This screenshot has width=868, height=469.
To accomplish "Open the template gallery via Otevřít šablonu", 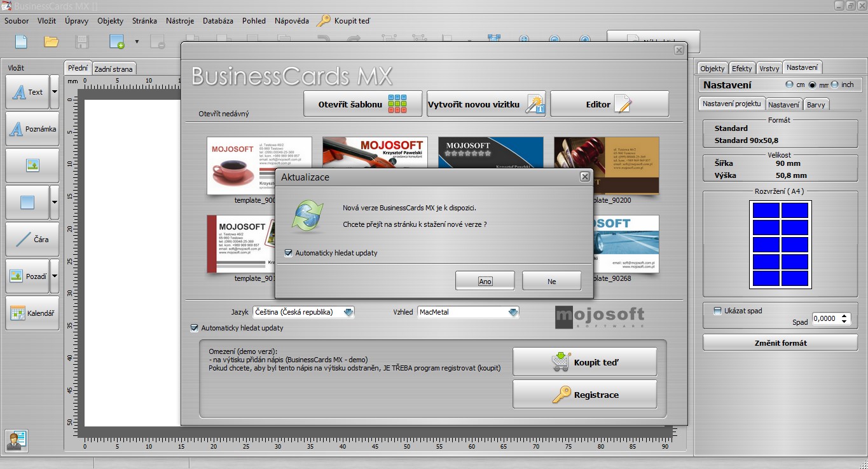I will click(x=363, y=104).
